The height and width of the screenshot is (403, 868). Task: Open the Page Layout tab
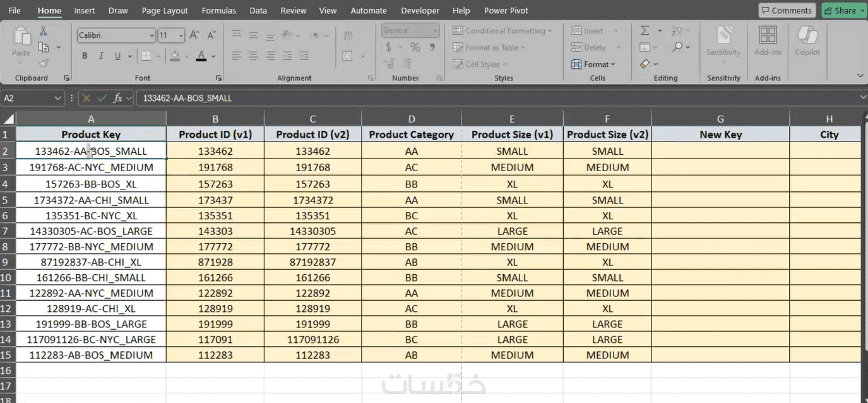tap(165, 11)
